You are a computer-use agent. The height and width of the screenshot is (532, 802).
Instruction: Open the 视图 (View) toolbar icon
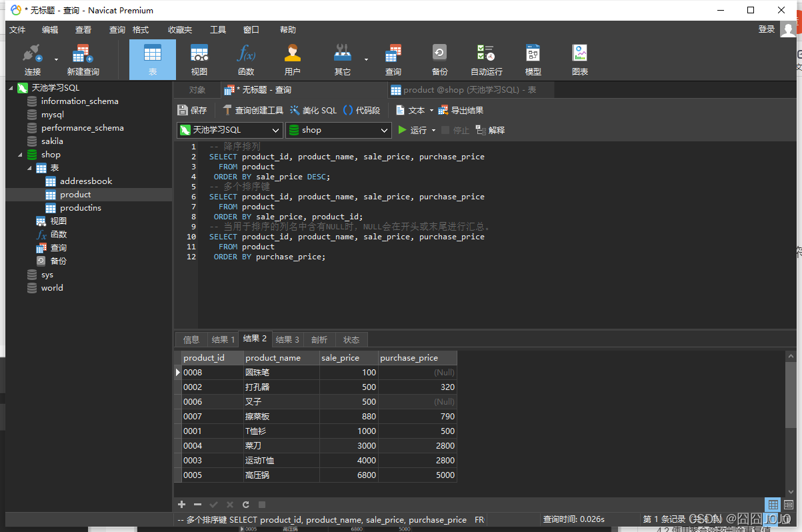click(x=199, y=60)
